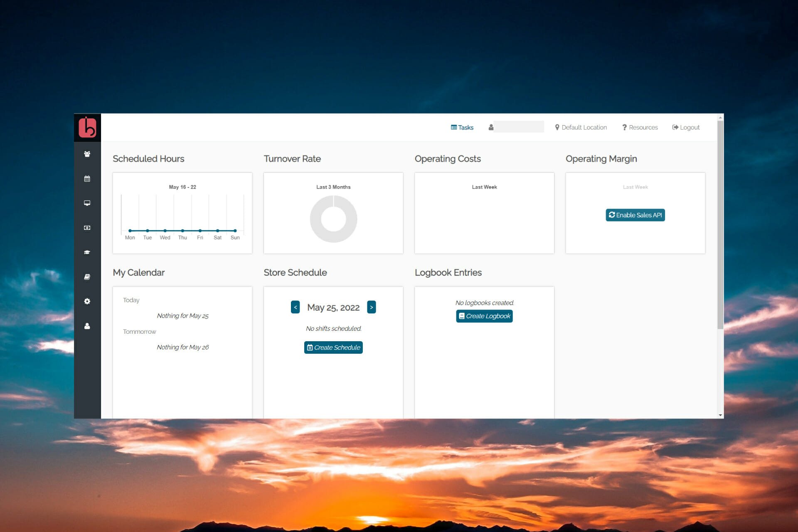
Task: Open the calendar sidebar icon
Action: [x=87, y=179]
